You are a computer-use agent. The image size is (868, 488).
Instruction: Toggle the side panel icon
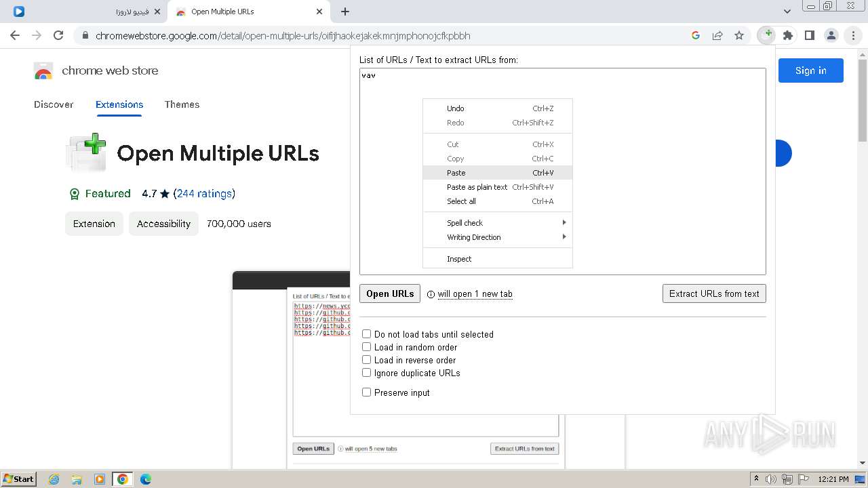[x=810, y=35]
